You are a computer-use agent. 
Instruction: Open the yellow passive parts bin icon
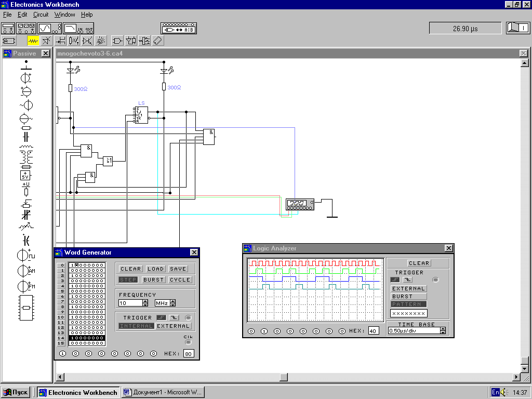click(33, 41)
